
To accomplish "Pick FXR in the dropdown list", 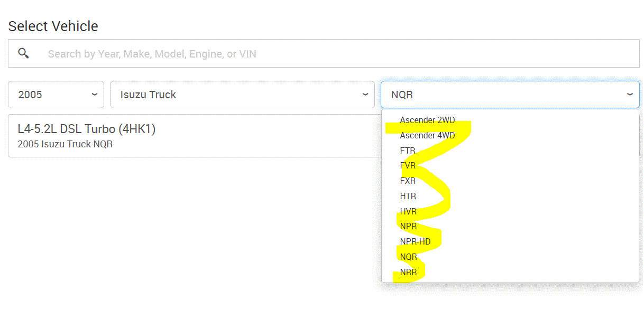I will tap(408, 181).
